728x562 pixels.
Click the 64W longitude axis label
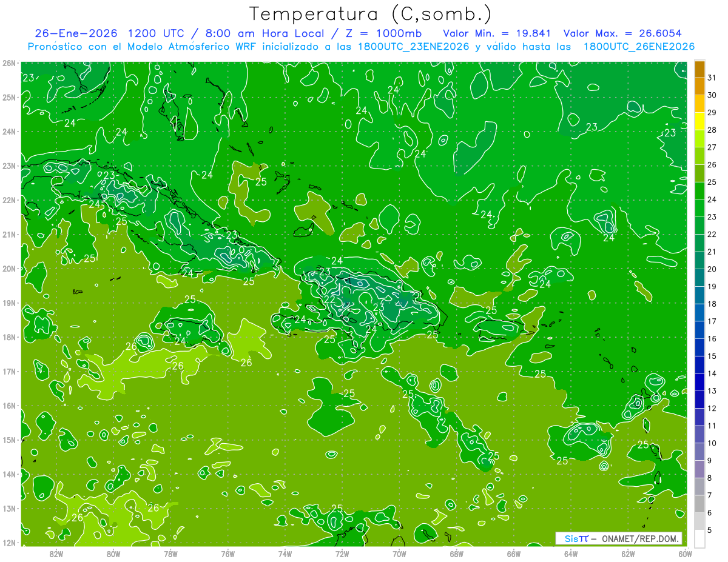pos(571,554)
